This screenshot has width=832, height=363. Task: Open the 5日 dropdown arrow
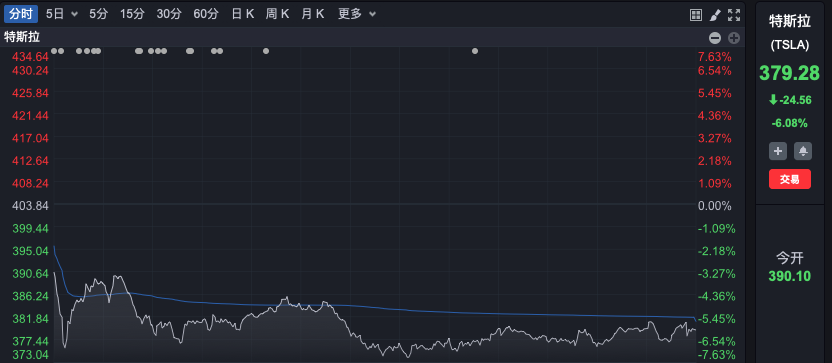[74, 14]
